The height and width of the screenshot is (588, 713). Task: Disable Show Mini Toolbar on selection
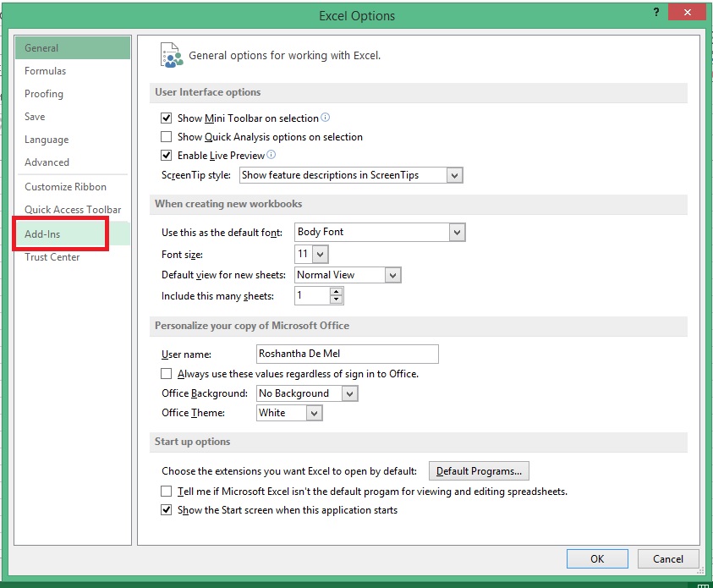click(x=166, y=118)
